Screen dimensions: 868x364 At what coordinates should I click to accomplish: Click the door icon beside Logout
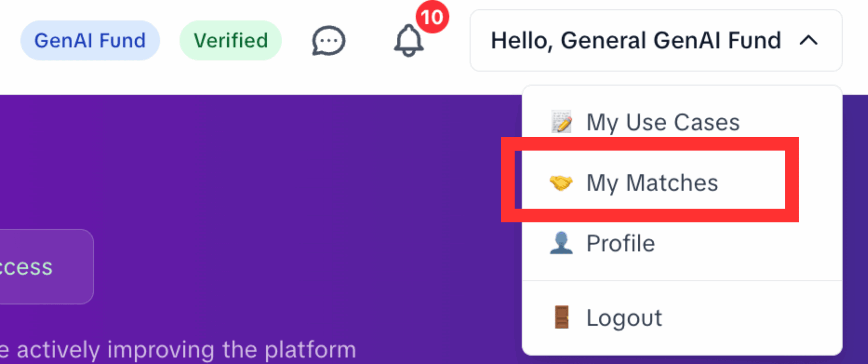562,317
